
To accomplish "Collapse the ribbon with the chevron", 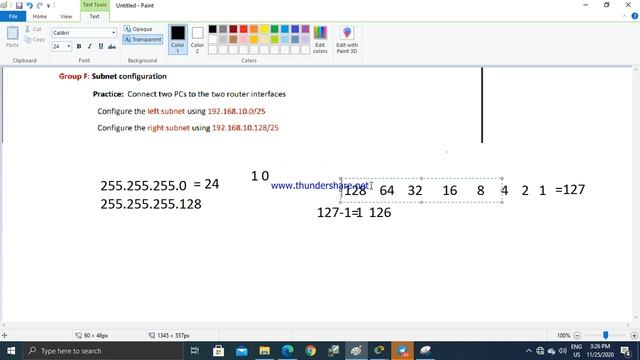I will click(x=624, y=16).
